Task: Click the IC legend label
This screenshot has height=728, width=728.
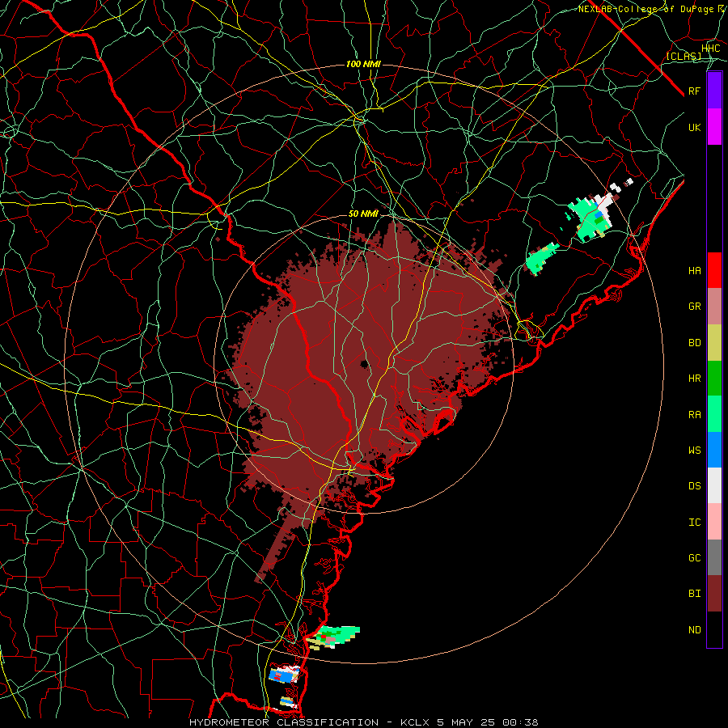Action: point(695,523)
